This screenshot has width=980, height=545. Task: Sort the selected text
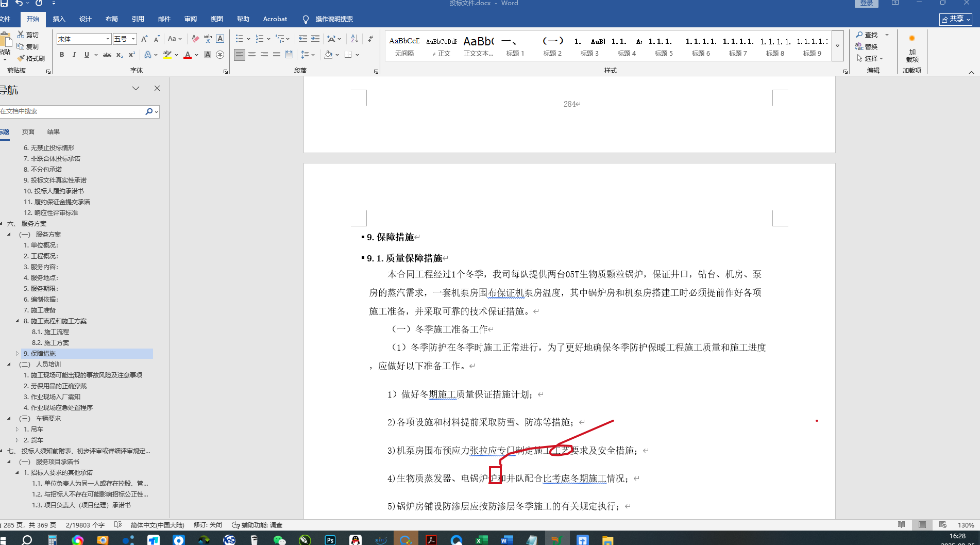(x=354, y=39)
